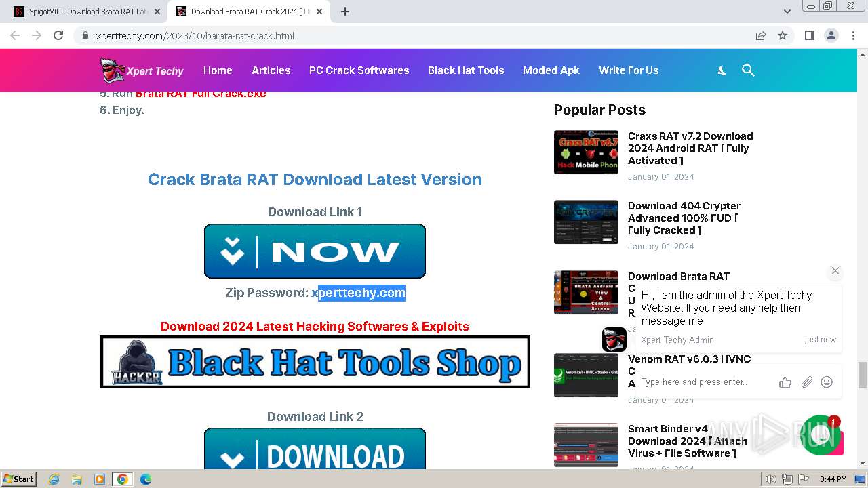Launch Internet Explorer from the taskbar

coord(54,479)
